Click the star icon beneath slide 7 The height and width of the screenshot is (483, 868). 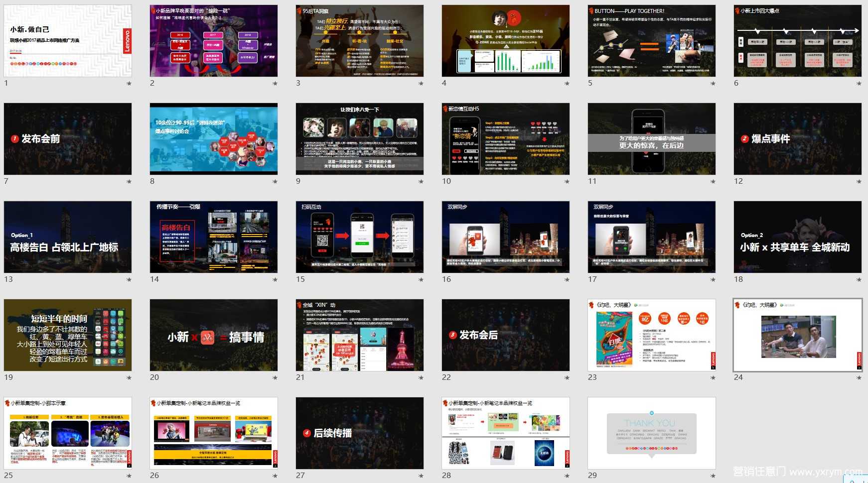coord(129,182)
